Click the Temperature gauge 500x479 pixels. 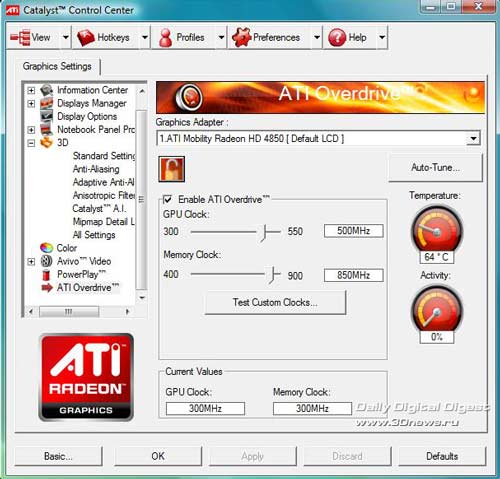(437, 230)
